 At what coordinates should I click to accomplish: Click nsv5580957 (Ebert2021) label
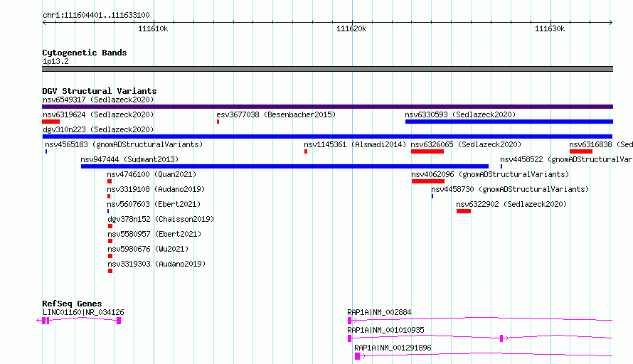tap(154, 234)
